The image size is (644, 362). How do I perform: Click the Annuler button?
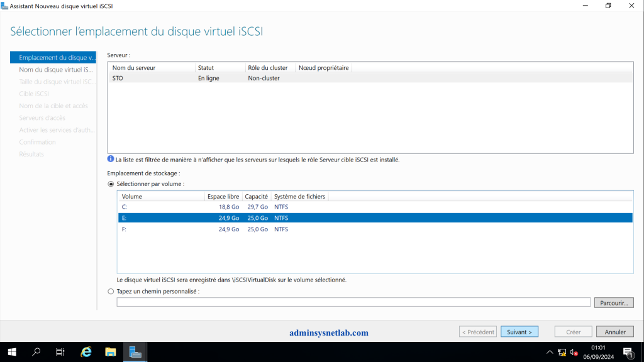[x=615, y=332]
